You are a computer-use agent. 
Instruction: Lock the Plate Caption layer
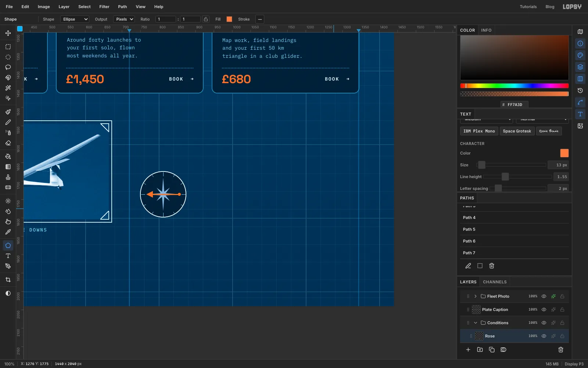(x=562, y=309)
